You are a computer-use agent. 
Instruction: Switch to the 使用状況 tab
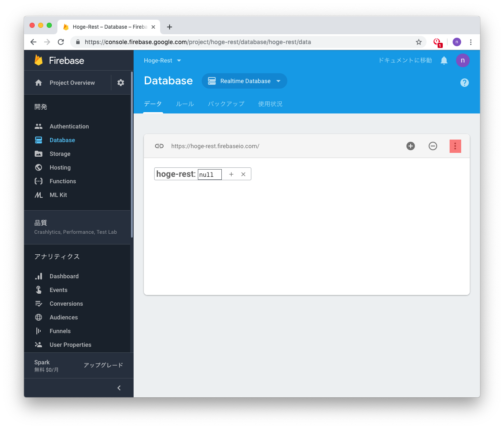point(270,104)
